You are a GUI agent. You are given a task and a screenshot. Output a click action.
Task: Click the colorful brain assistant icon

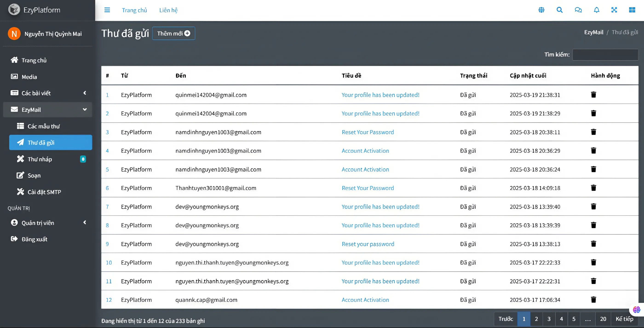(636, 310)
